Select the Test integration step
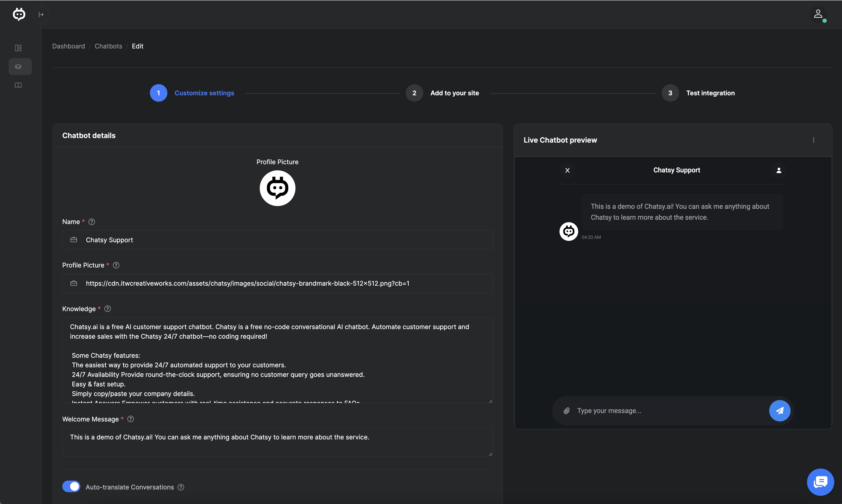Image resolution: width=842 pixels, height=504 pixels. (710, 93)
